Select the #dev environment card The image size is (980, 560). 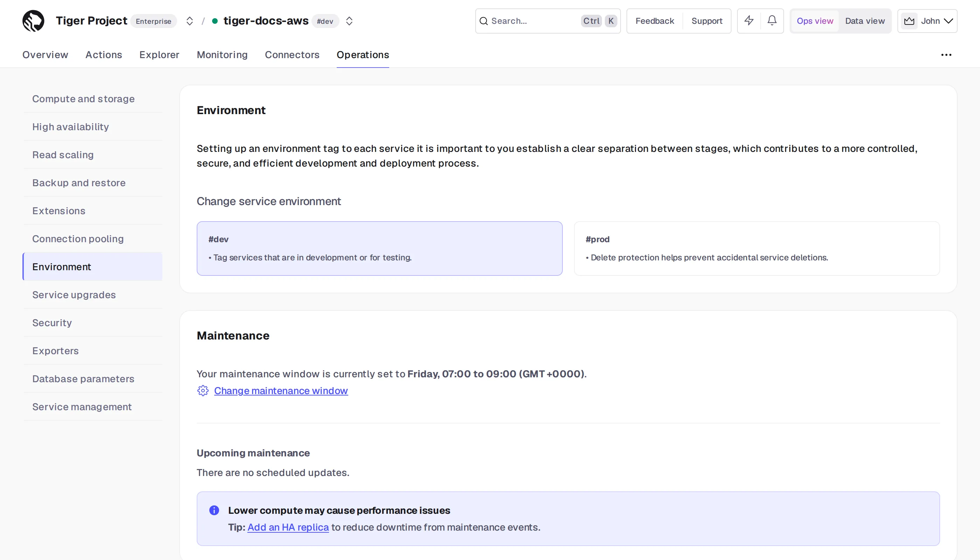[x=380, y=248]
